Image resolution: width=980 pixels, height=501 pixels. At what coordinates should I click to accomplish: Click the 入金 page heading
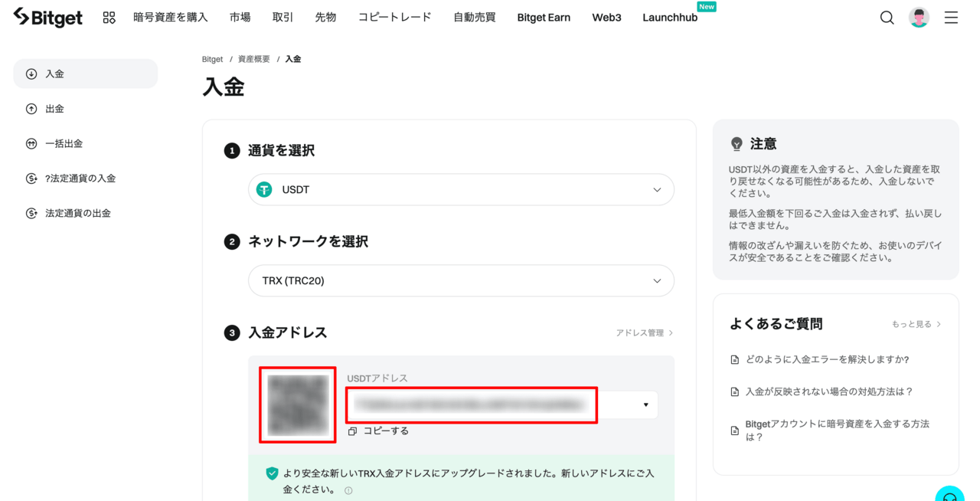[224, 87]
